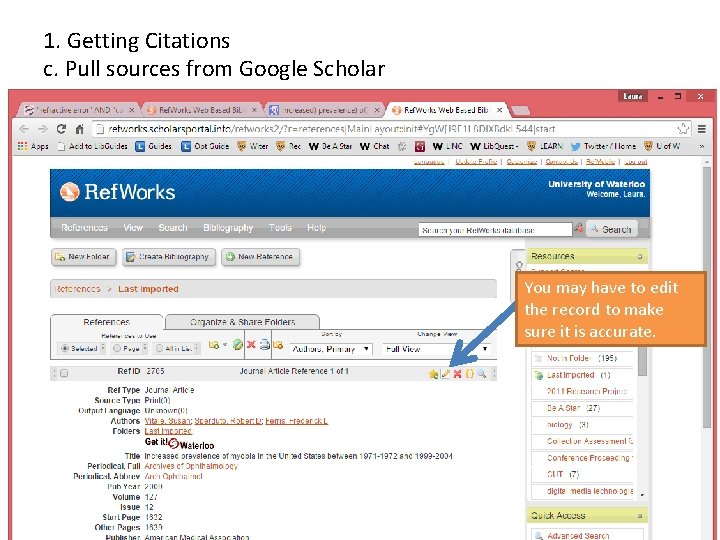Click the cite braces icon for reference 2705
The width and height of the screenshot is (720, 540).
click(469, 374)
